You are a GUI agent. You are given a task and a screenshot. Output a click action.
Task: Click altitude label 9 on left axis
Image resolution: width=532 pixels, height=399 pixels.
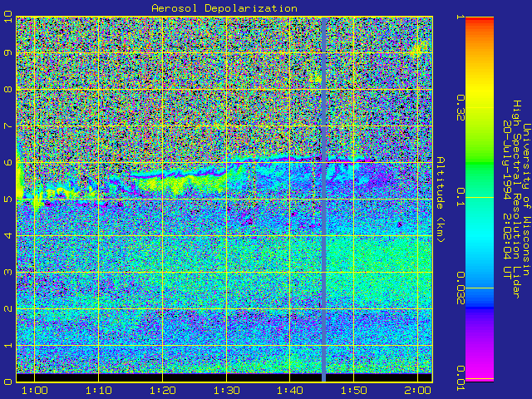click(x=7, y=52)
